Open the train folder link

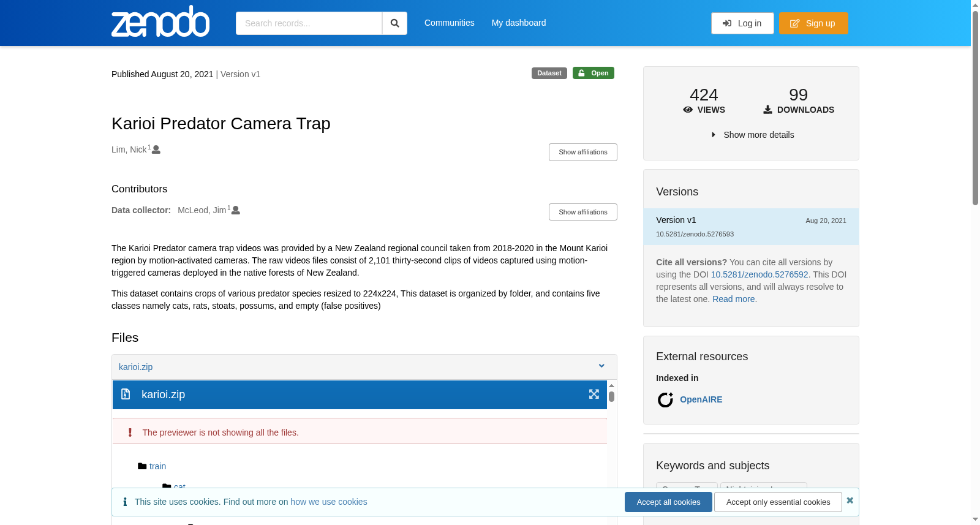pyautogui.click(x=157, y=466)
